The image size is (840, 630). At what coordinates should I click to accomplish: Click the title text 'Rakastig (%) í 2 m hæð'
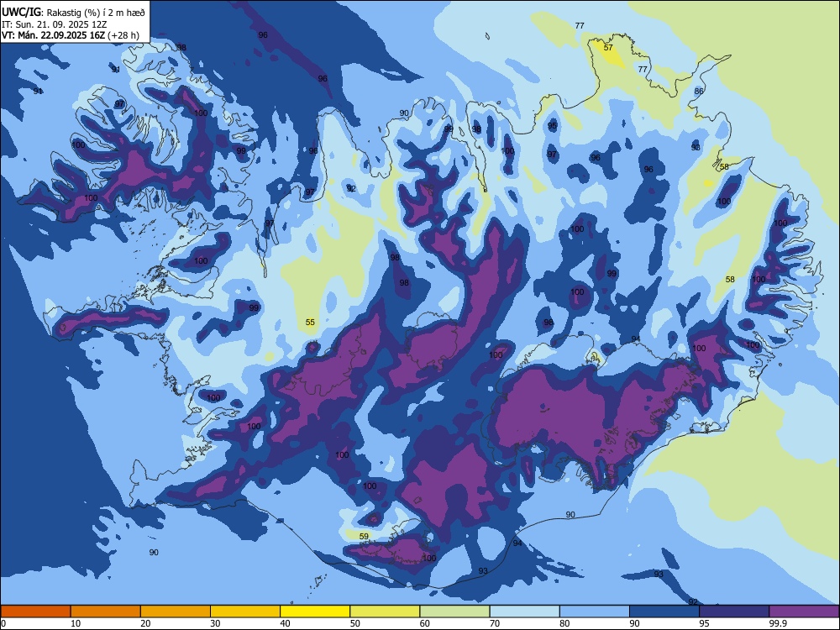(96, 13)
